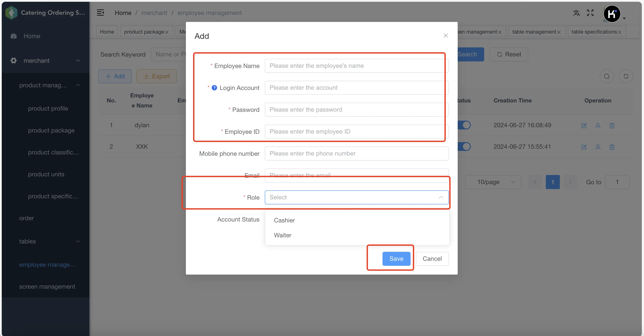Toggle fullscreen mode icon

(590, 13)
